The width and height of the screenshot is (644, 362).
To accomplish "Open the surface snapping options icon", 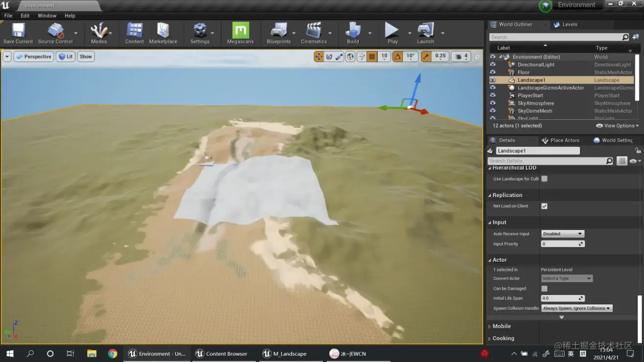I will tap(362, 57).
